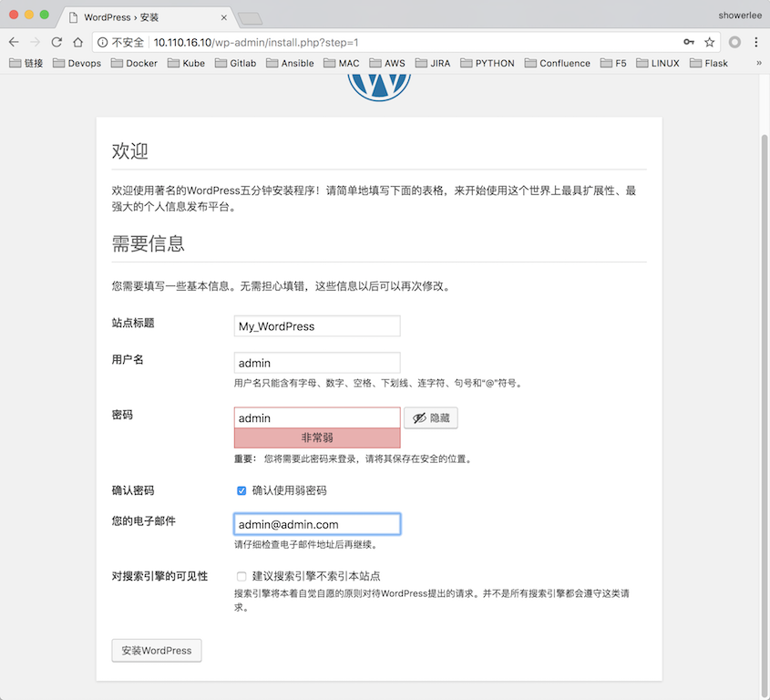Check 建议搜索引擎不索引本站点 checkbox
Image resolution: width=770 pixels, height=700 pixels.
coord(241,576)
